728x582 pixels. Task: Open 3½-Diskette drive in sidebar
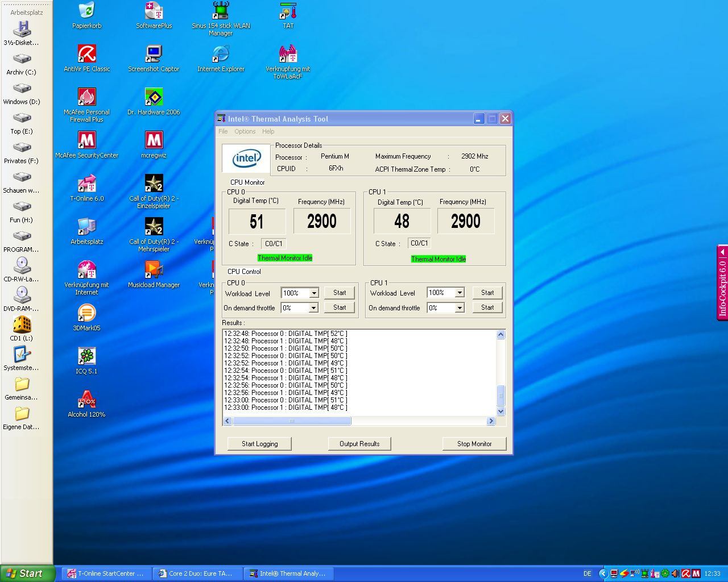tap(22, 34)
